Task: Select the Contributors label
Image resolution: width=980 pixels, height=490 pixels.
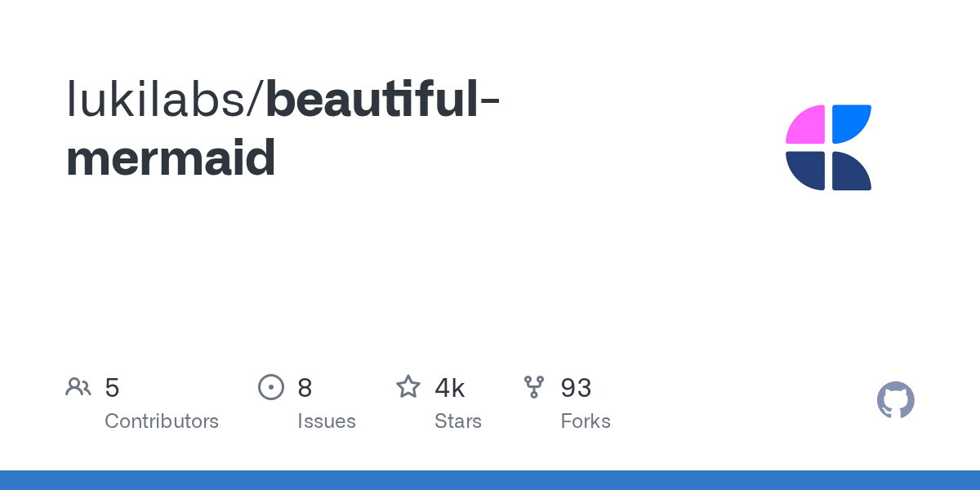Action: pyautogui.click(x=162, y=421)
